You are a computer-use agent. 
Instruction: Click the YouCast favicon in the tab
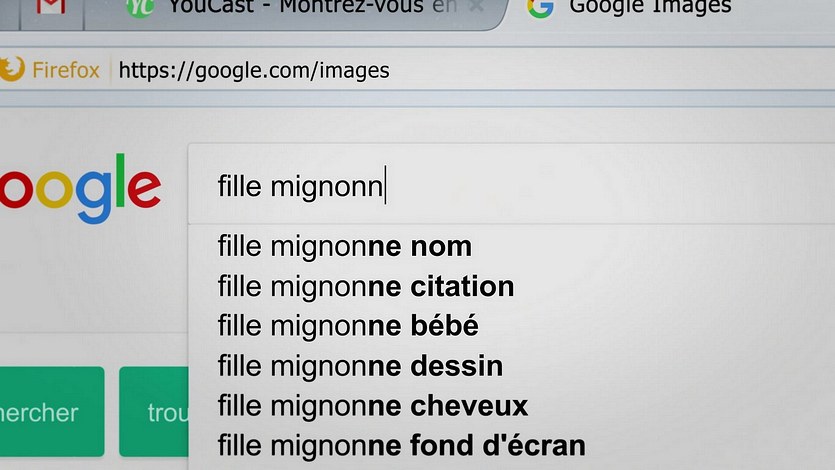click(x=141, y=6)
